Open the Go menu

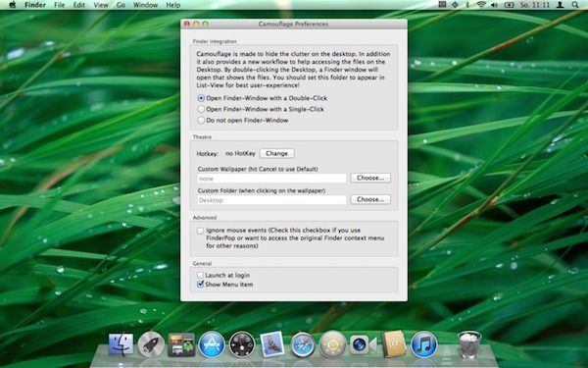pos(121,5)
